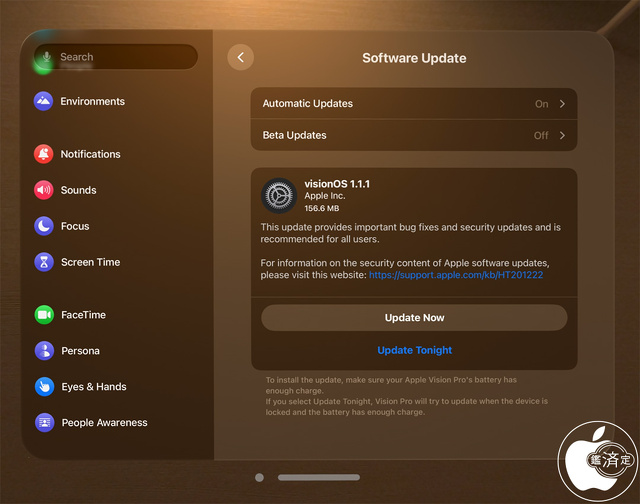The image size is (640, 504).
Task: Click into the Search field
Action: (116, 57)
